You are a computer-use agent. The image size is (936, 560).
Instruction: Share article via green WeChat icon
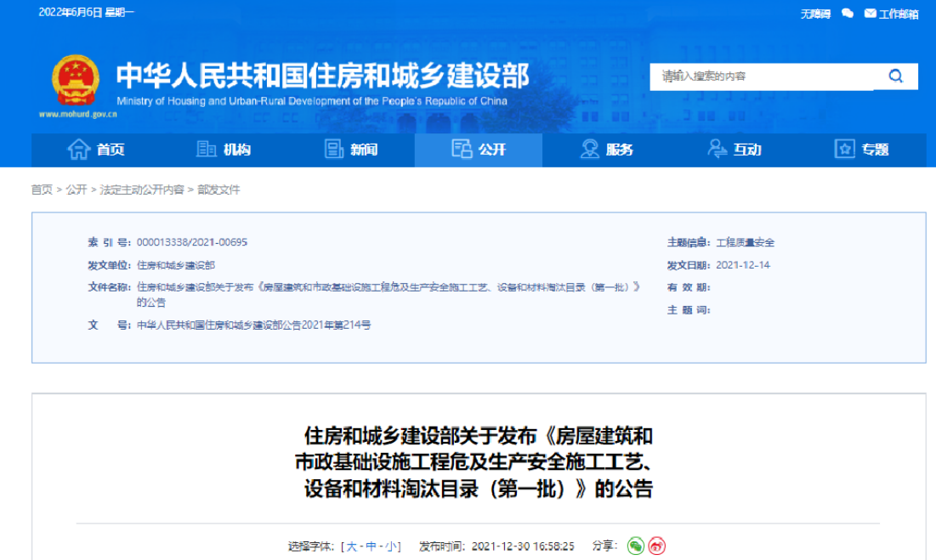635,546
